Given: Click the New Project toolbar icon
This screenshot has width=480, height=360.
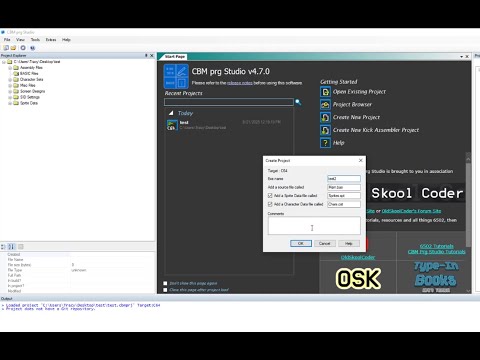Looking at the screenshot, I should [6, 48].
